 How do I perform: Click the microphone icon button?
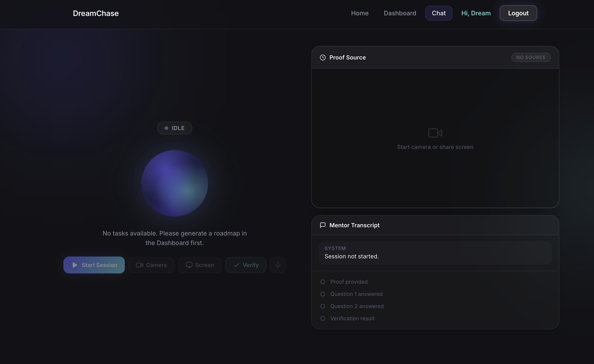pyautogui.click(x=278, y=265)
